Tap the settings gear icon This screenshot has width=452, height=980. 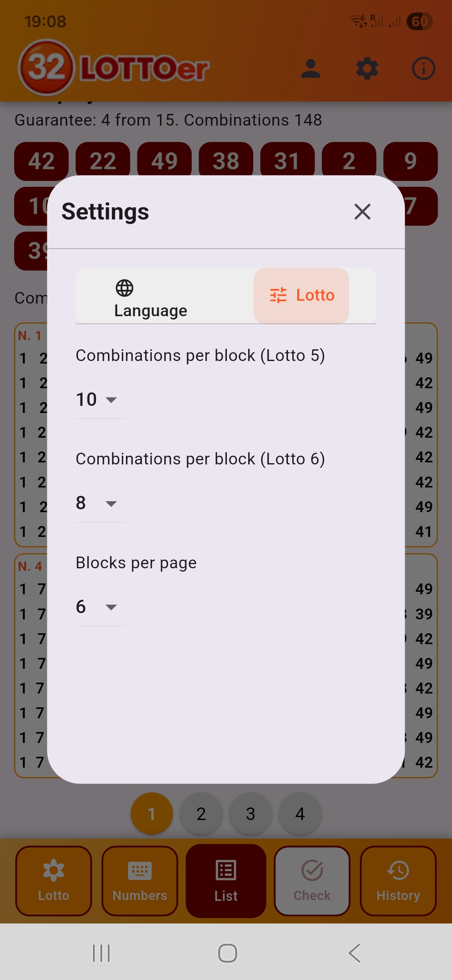point(367,69)
